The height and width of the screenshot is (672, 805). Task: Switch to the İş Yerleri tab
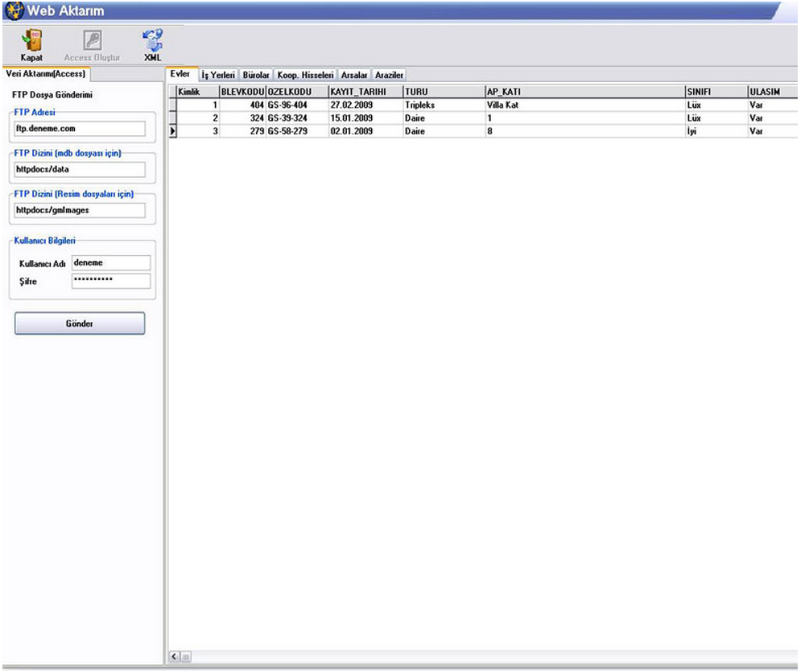pos(218,75)
